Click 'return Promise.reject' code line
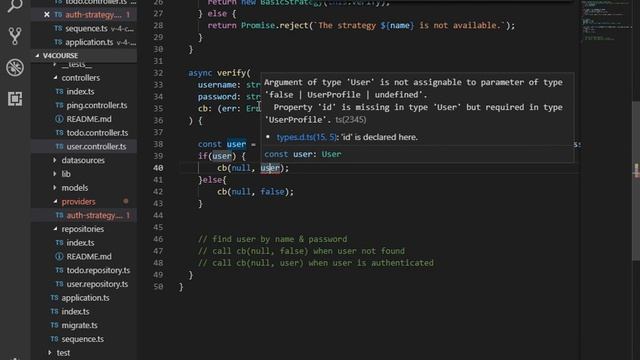 click(x=361, y=25)
